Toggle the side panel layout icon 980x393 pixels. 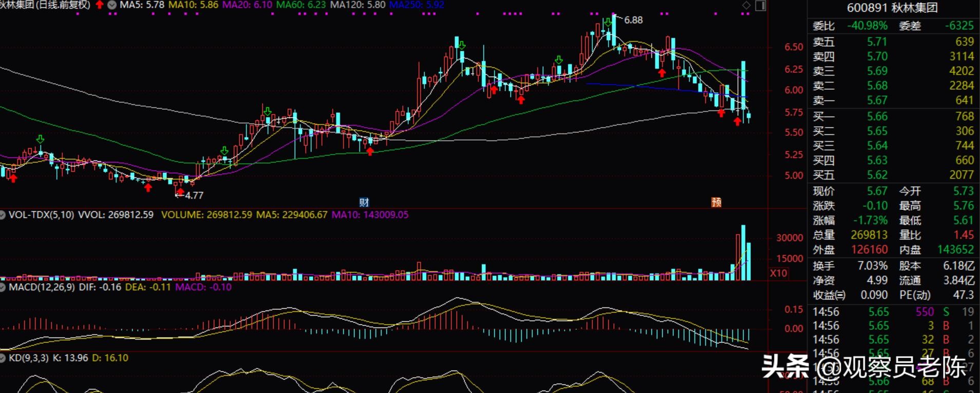tap(761, 6)
